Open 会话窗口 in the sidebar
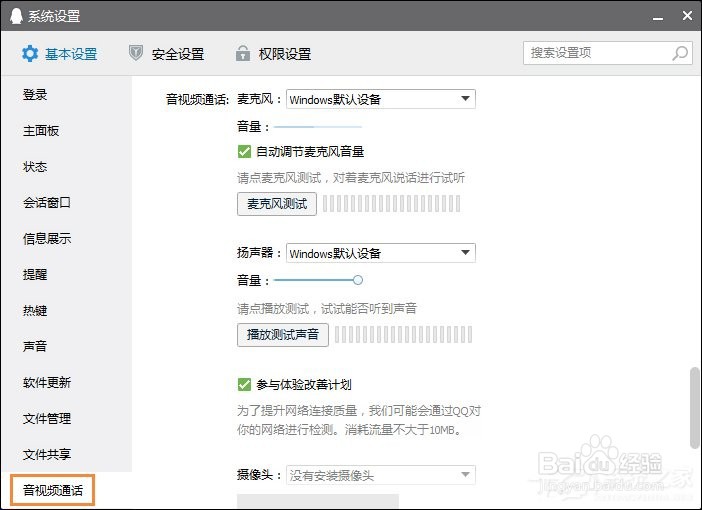Viewport: 702px width, 510px height. click(47, 202)
